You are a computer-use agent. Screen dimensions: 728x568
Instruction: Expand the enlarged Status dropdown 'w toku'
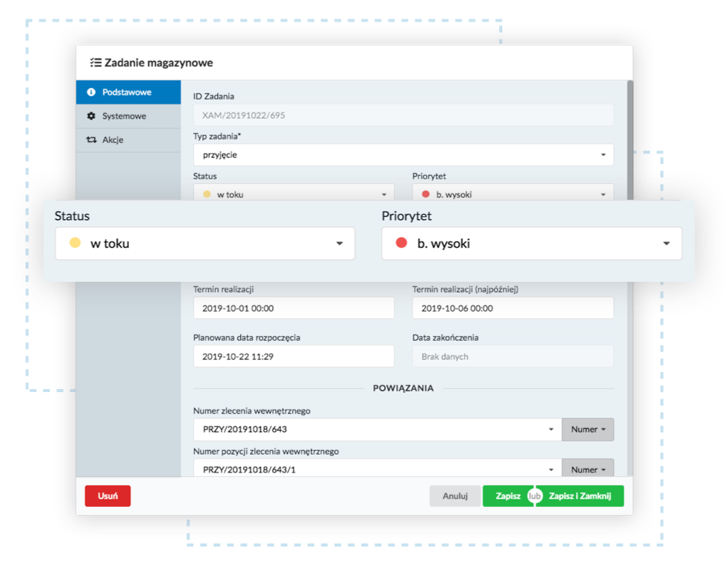[x=204, y=243]
